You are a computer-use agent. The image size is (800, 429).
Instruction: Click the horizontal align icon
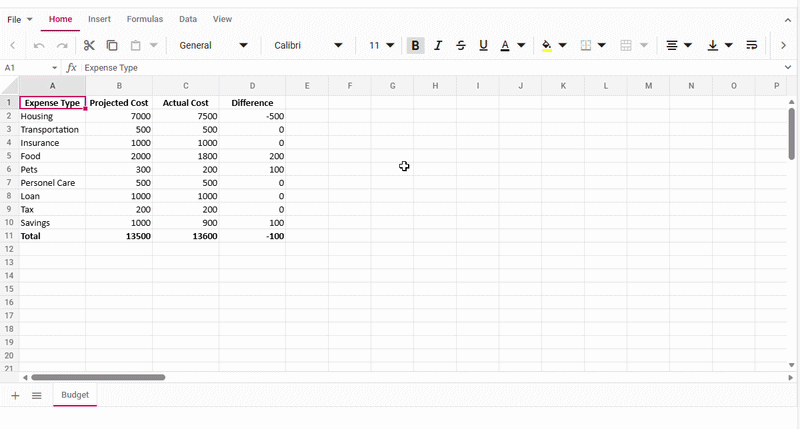(672, 45)
